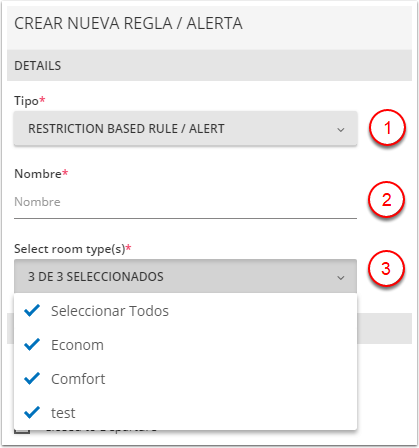Choose the Seleccionar Todos menu entry
Screen dimensions: 419x448
185,311
